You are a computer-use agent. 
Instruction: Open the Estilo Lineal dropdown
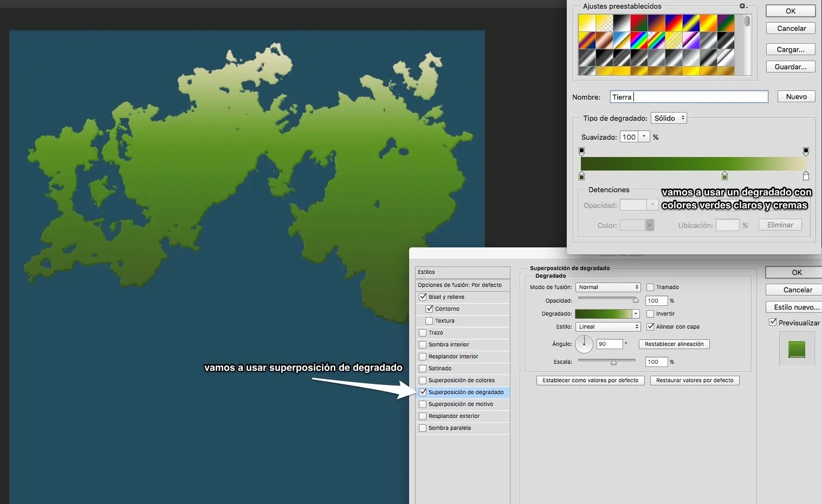(x=608, y=326)
